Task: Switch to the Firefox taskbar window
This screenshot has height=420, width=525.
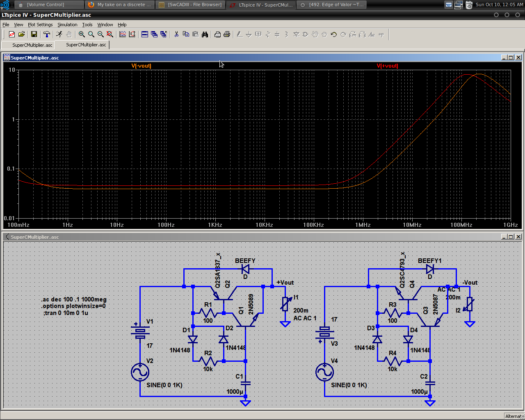Action: [120, 5]
